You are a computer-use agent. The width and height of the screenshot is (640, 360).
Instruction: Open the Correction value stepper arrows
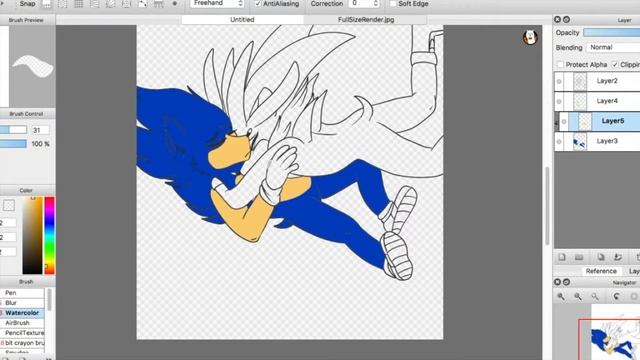click(376, 4)
